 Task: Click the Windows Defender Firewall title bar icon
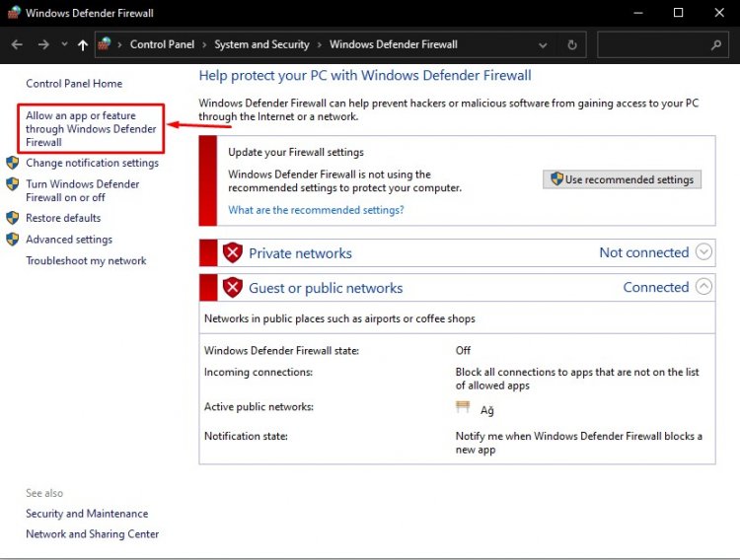click(14, 12)
